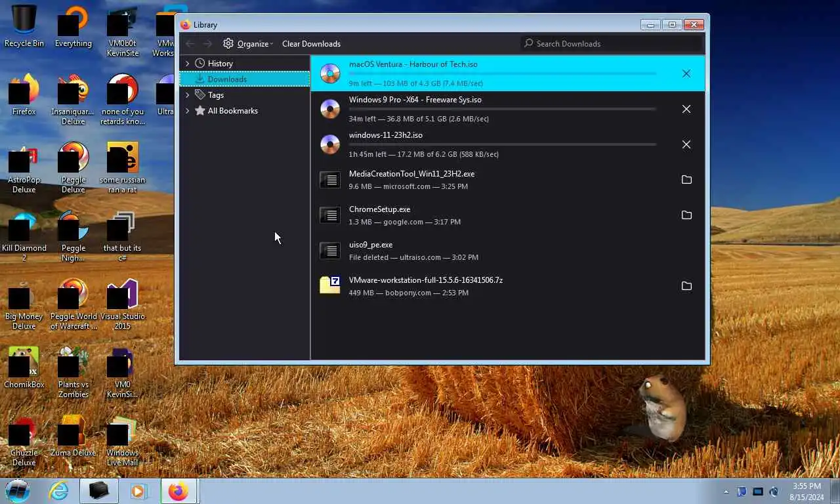
Task: Select the VMware-workstation-full-15.5.6 filename
Action: (426, 280)
